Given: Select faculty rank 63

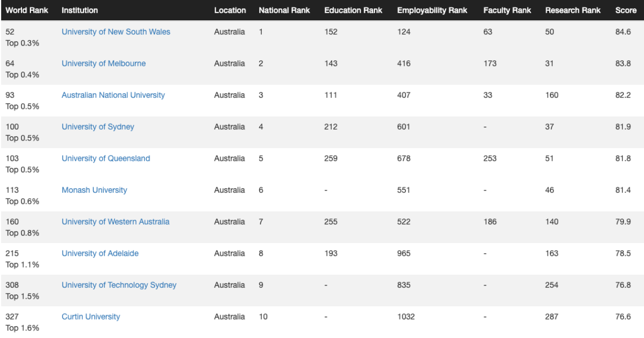Looking at the screenshot, I should pyautogui.click(x=488, y=32).
